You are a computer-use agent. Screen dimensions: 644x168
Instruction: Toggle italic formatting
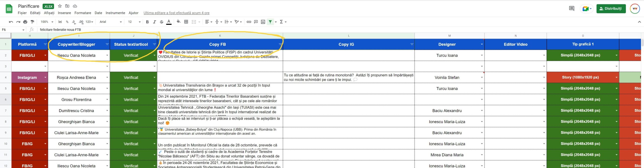coord(154,22)
